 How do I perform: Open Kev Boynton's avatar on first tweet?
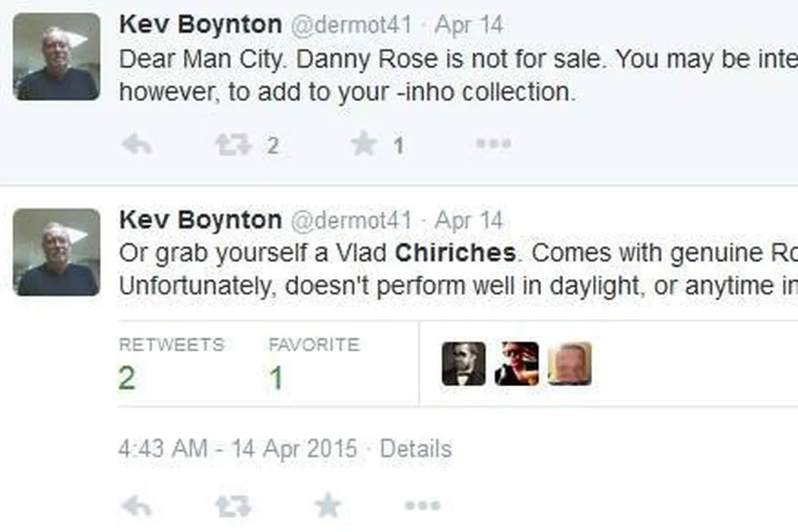tap(56, 57)
